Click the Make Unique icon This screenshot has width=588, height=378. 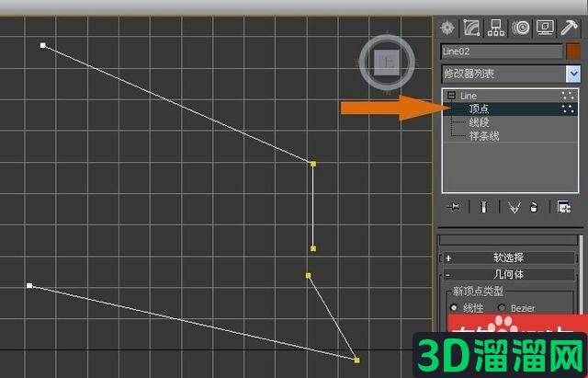(x=514, y=207)
